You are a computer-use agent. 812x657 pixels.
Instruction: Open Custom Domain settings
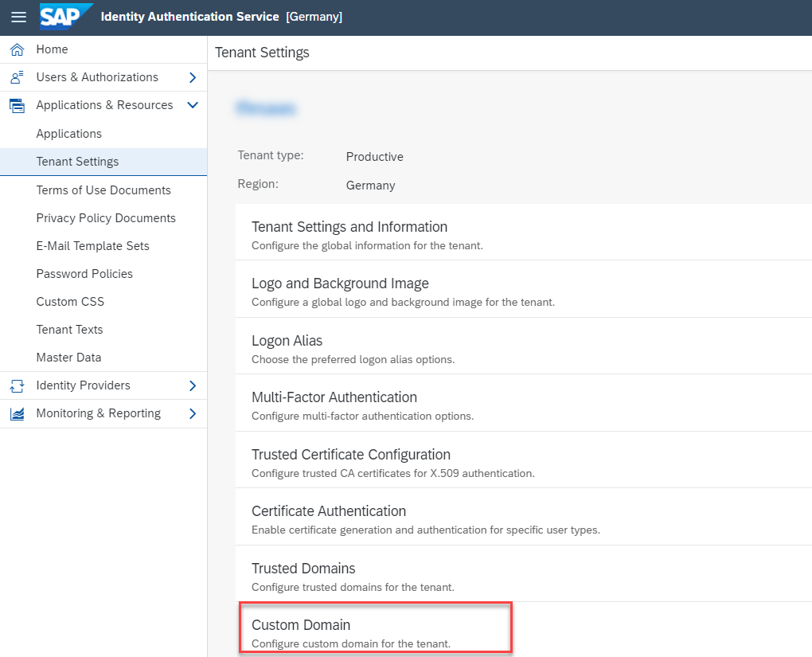click(x=524, y=630)
